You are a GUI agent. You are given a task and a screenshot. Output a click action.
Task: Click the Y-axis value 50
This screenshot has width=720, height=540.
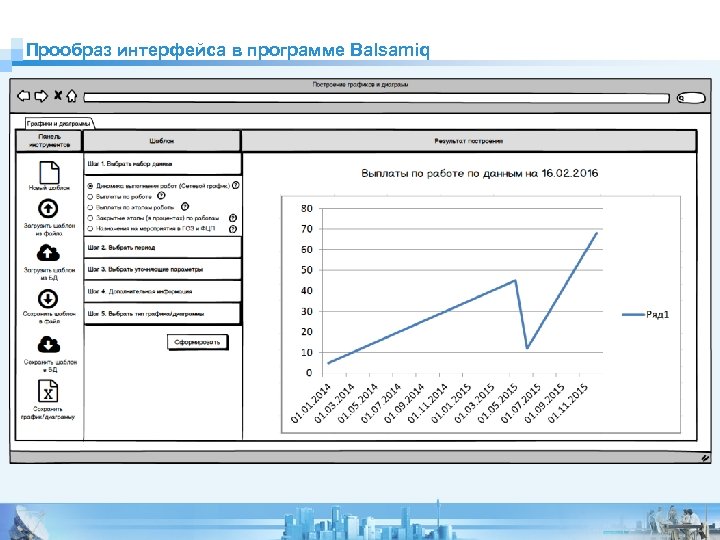click(307, 270)
